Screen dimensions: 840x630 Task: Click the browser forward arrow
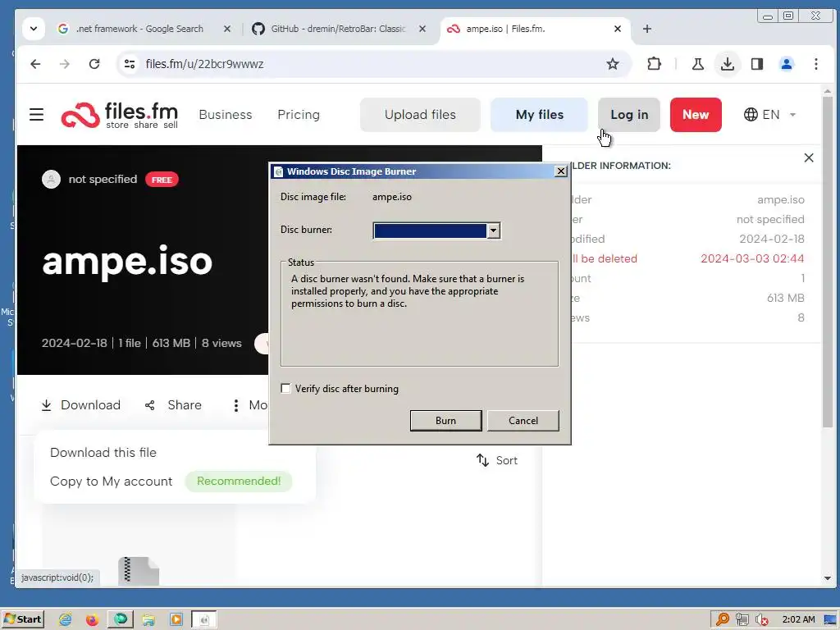(x=64, y=64)
